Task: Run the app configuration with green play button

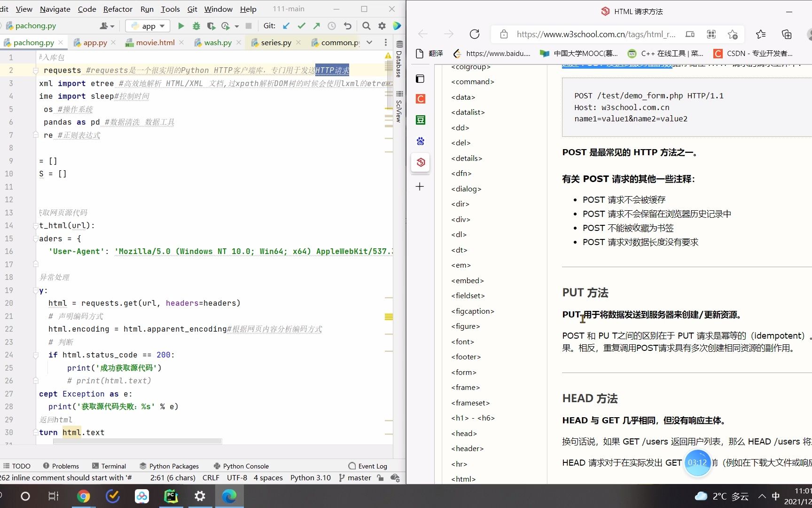Action: pos(181,26)
